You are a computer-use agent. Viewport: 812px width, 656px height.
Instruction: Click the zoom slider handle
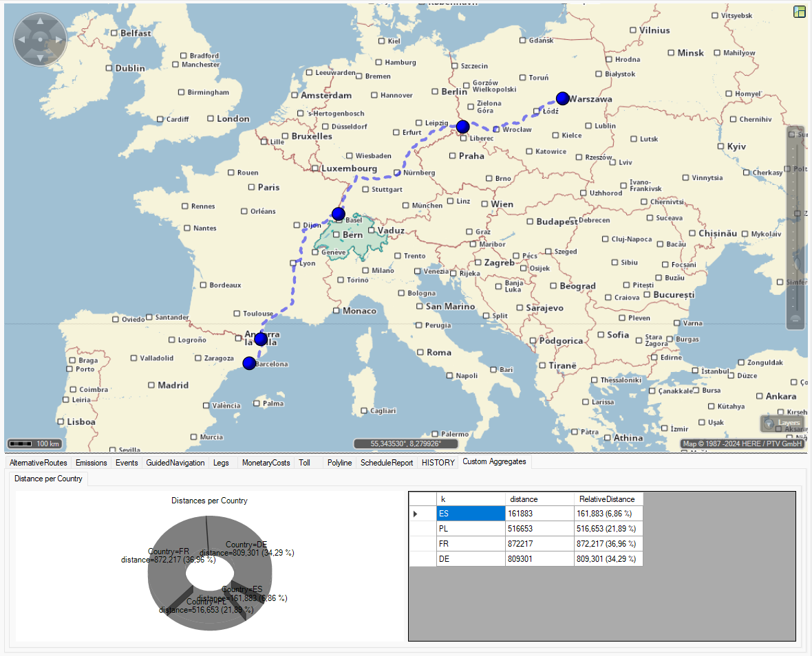798,263
